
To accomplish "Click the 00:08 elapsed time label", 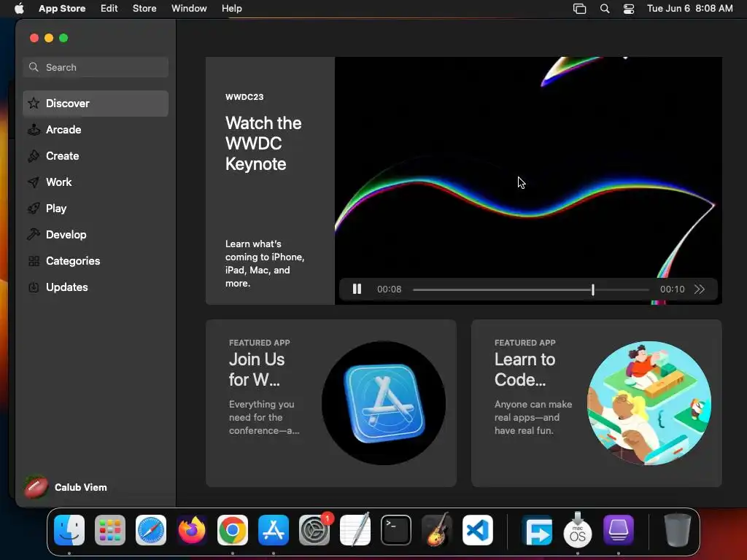I will 390,289.
